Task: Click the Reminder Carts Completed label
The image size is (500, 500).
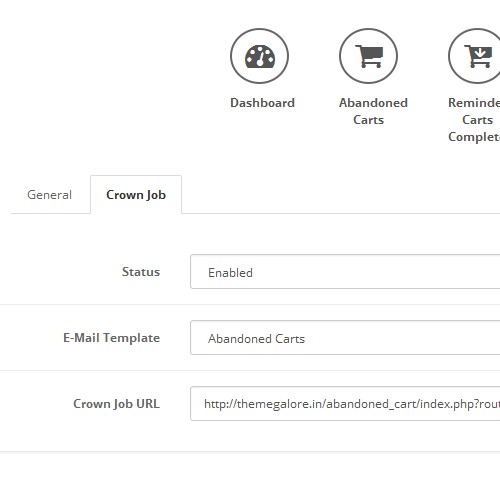Action: pos(474,120)
